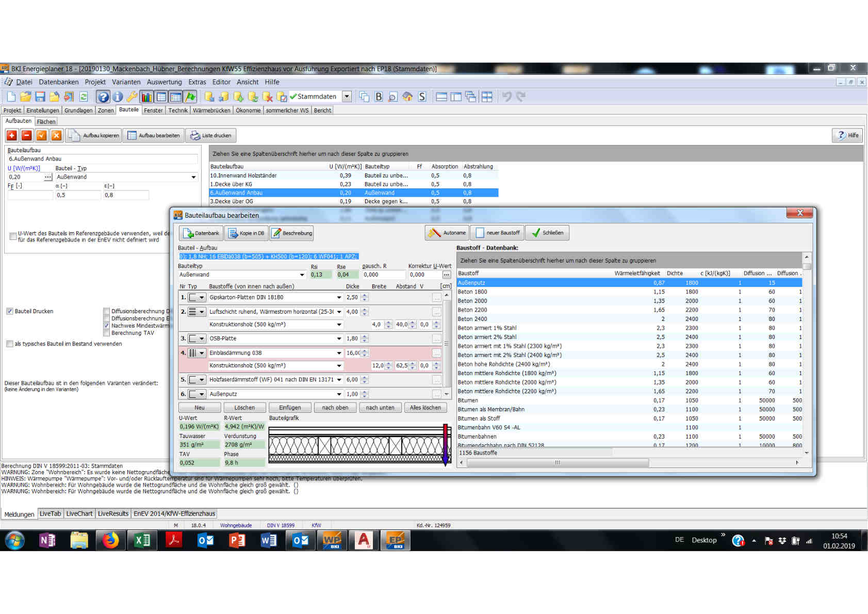This screenshot has width=868, height=614.
Task: Click the Datenbank button in edit dialog
Action: (x=201, y=233)
